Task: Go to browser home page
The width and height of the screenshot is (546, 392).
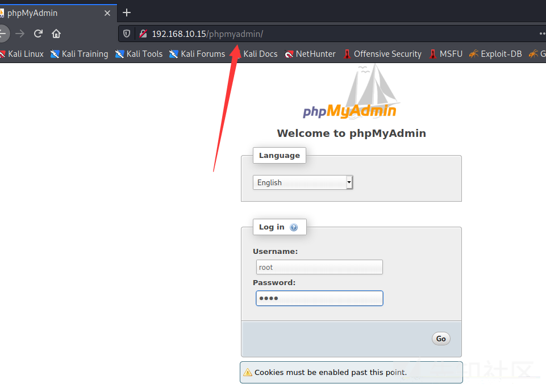Action: 56,34
